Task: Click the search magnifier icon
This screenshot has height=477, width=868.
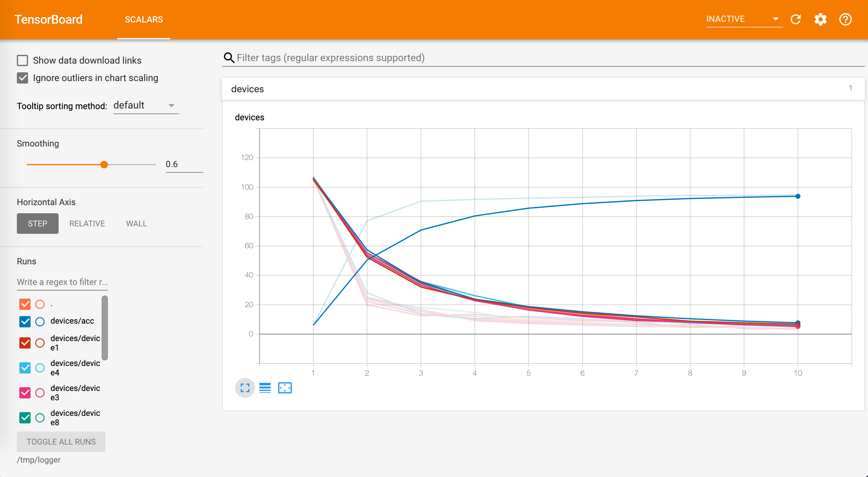Action: click(229, 58)
